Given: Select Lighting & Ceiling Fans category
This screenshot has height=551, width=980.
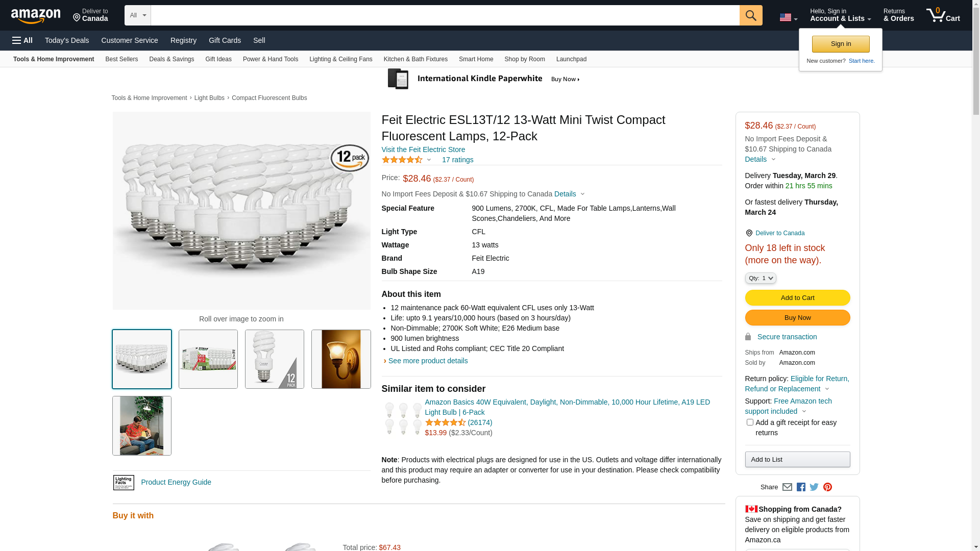Looking at the screenshot, I should [x=340, y=59].
